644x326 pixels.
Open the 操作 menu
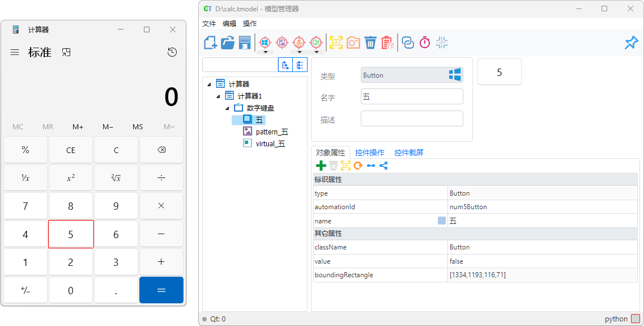click(250, 23)
